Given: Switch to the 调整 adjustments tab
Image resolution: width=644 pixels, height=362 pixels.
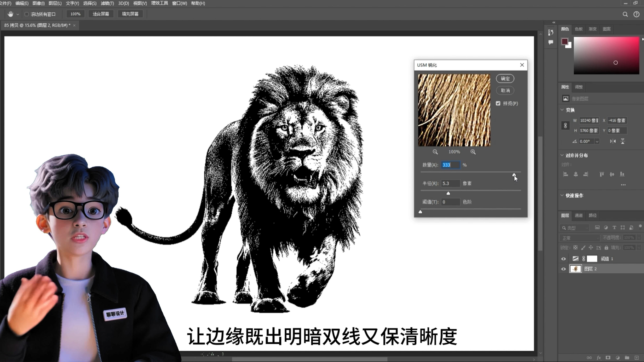Looking at the screenshot, I should [579, 87].
